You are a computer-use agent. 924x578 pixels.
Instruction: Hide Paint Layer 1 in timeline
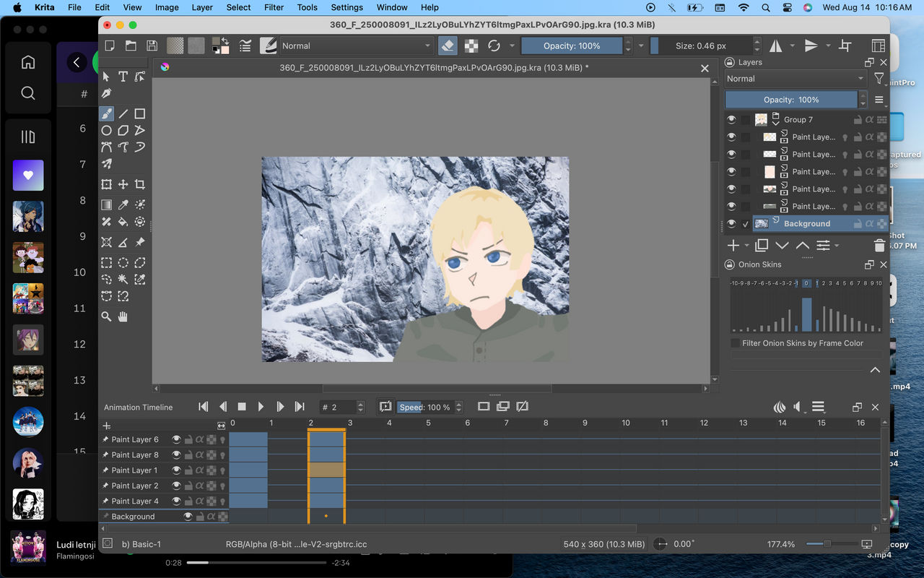pyautogui.click(x=176, y=470)
